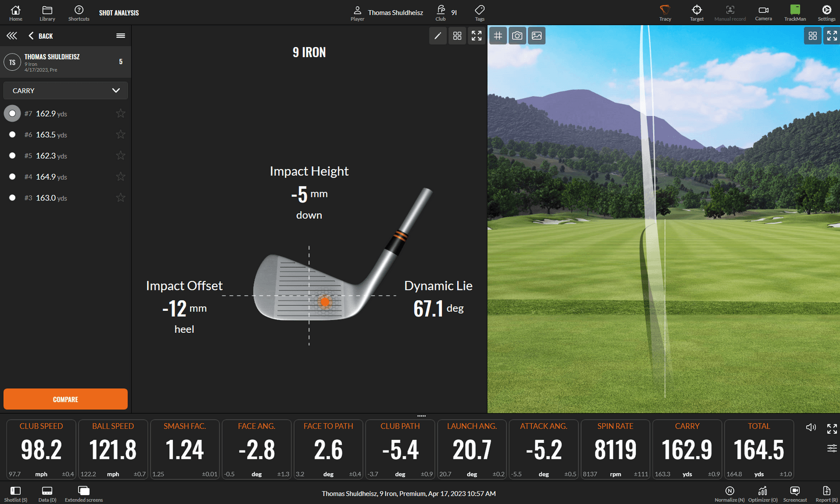840x504 pixels.
Task: Toggle the grid overlay on the range view
Action: point(498,36)
